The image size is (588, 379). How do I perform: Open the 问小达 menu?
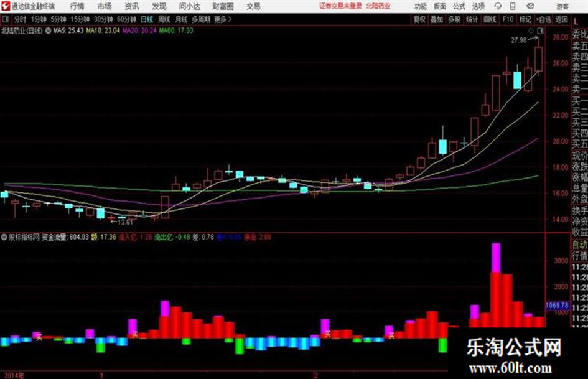pyautogui.click(x=189, y=6)
